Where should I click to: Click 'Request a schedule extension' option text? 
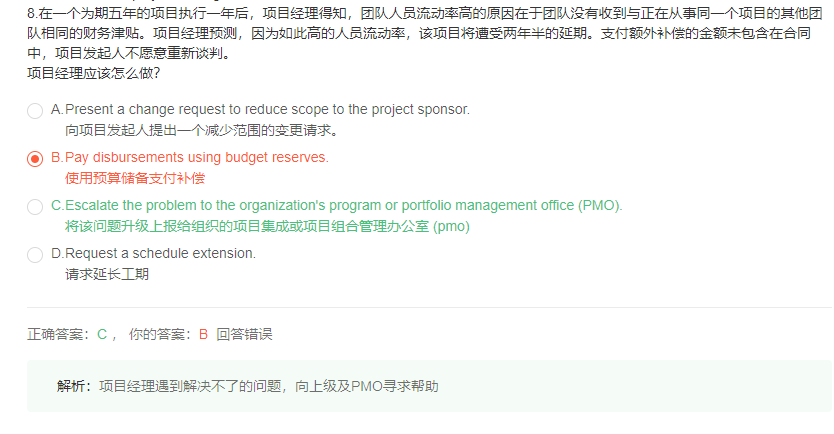point(160,253)
